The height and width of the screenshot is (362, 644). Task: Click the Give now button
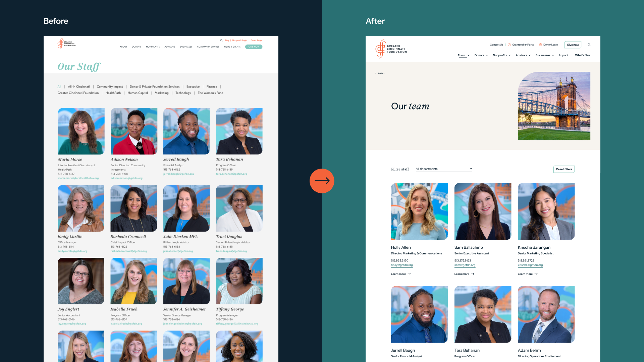(x=573, y=45)
